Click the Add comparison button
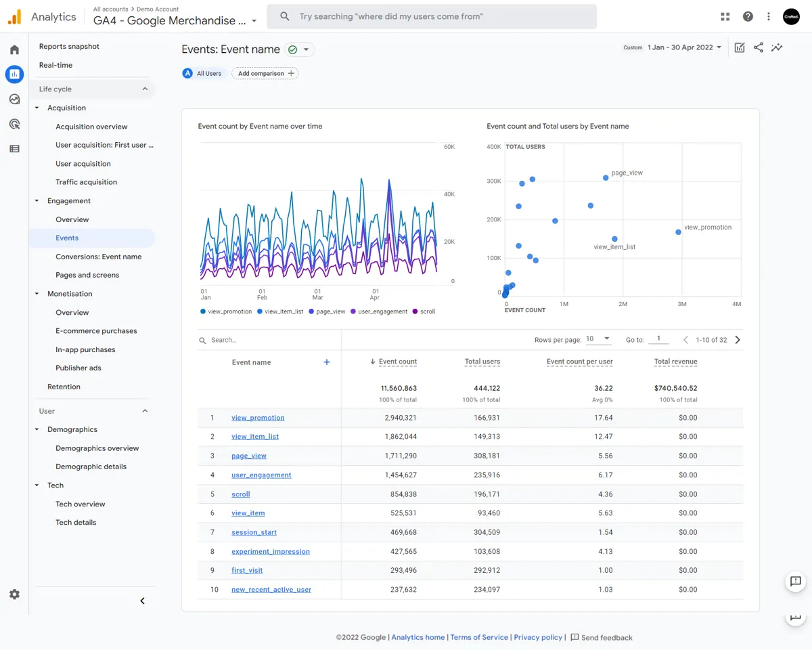Viewport: 812px width, 650px height. 265,73
